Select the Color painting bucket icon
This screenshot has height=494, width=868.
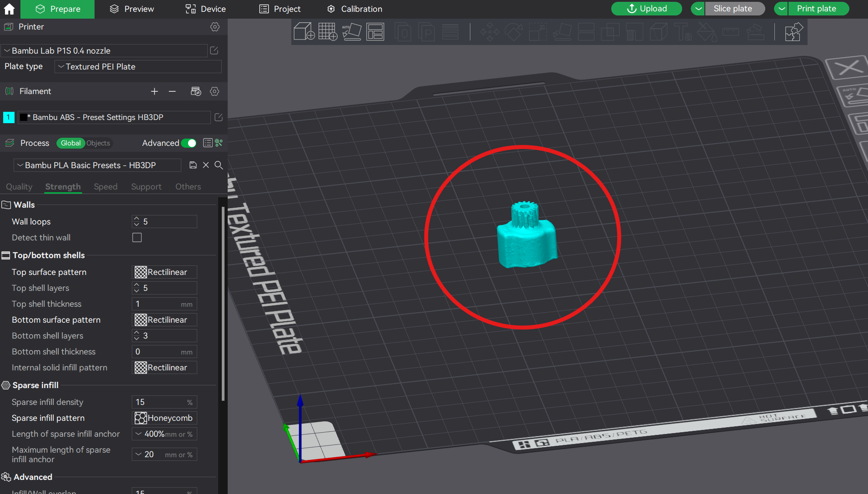[707, 32]
